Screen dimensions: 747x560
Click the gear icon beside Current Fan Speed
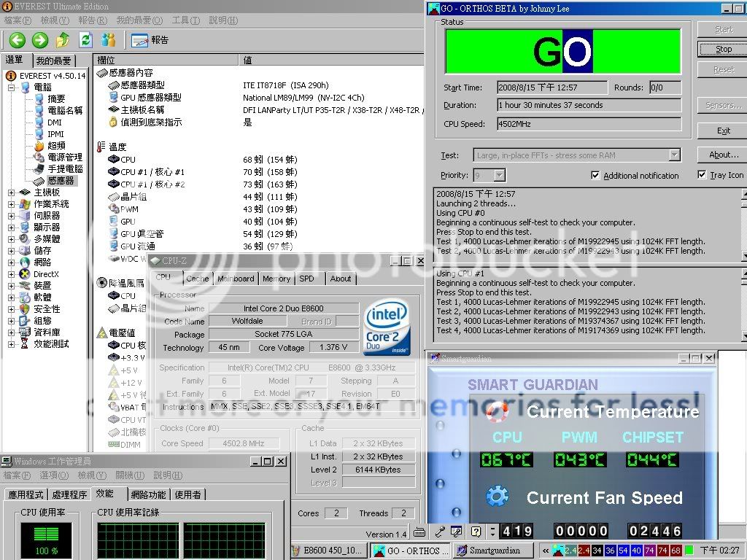pos(497,497)
